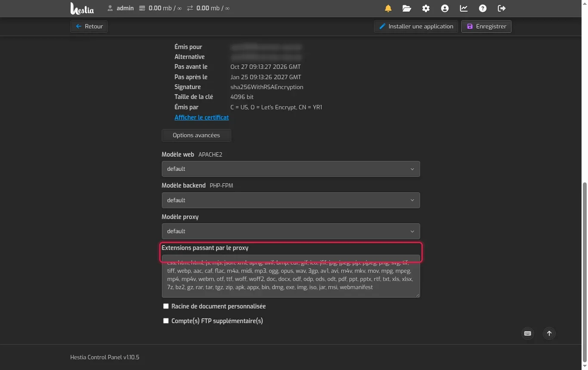The height and width of the screenshot is (370, 588).
Task: Open the Modèle backend dropdown
Action: point(291,200)
